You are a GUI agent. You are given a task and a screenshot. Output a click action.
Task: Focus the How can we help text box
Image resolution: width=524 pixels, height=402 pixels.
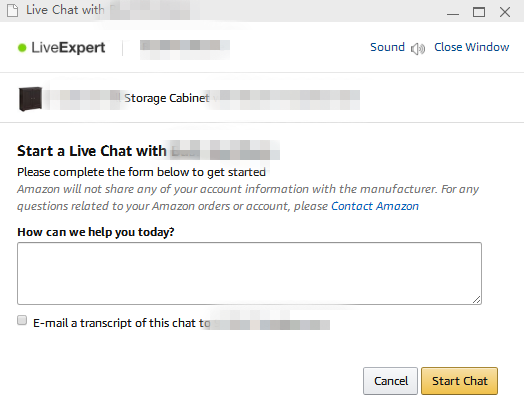(249, 273)
